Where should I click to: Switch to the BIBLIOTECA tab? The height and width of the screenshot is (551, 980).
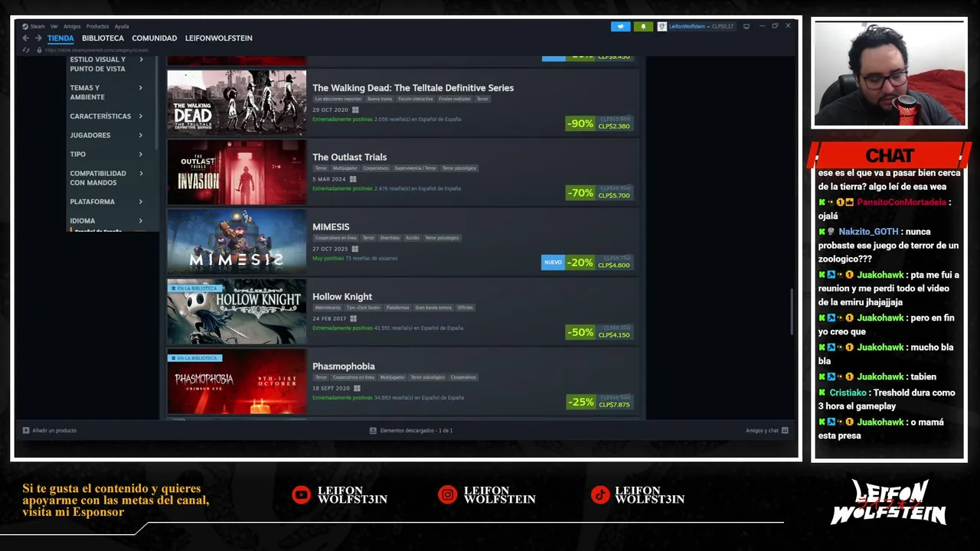pos(103,38)
